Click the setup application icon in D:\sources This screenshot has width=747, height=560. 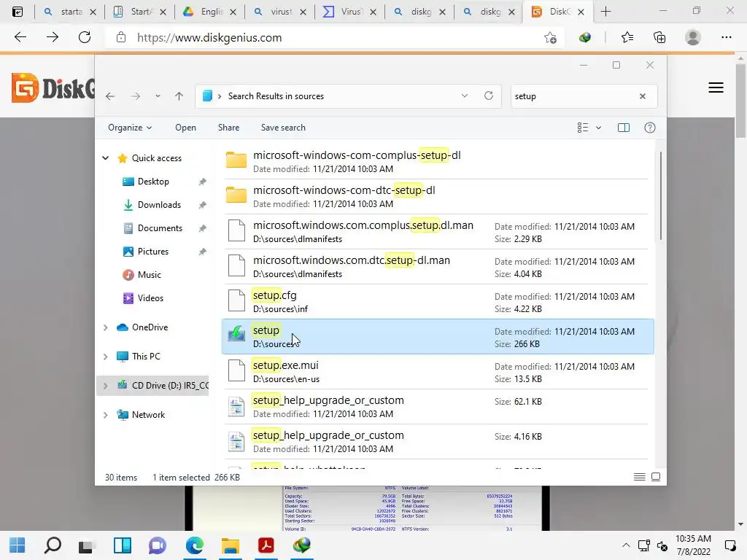click(236, 333)
